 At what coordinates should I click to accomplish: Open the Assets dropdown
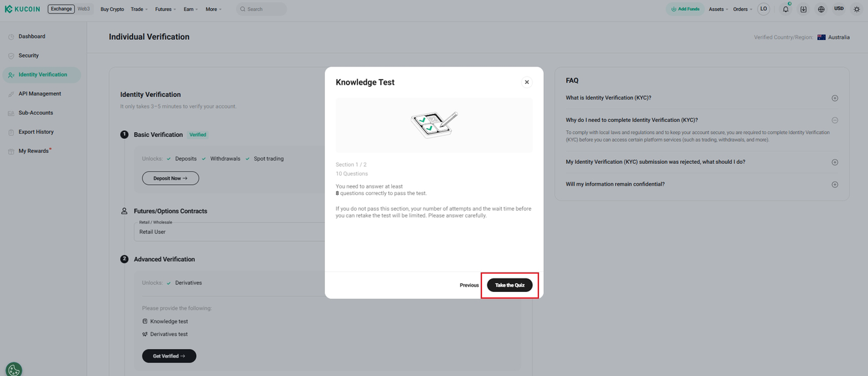coord(718,9)
